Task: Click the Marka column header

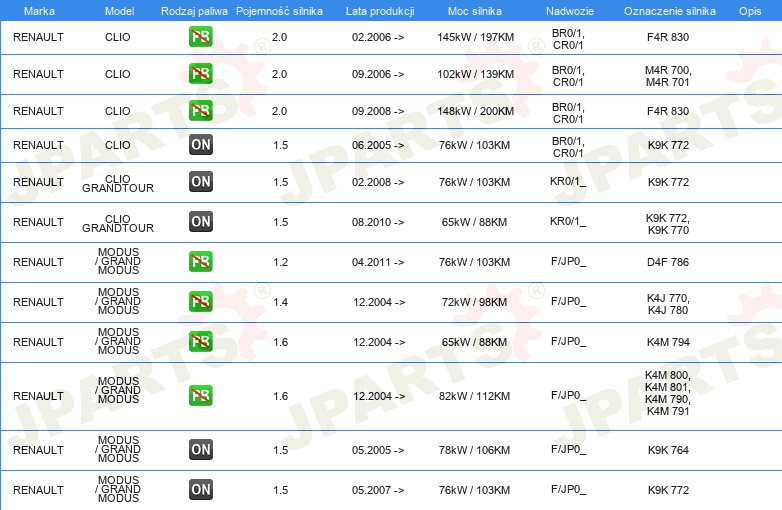Action: tap(39, 11)
